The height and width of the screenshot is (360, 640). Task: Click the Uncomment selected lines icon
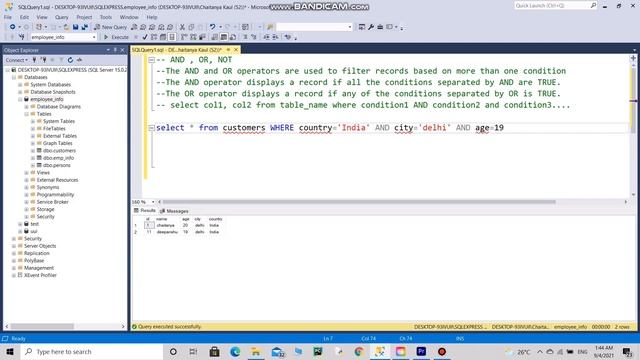[253, 37]
